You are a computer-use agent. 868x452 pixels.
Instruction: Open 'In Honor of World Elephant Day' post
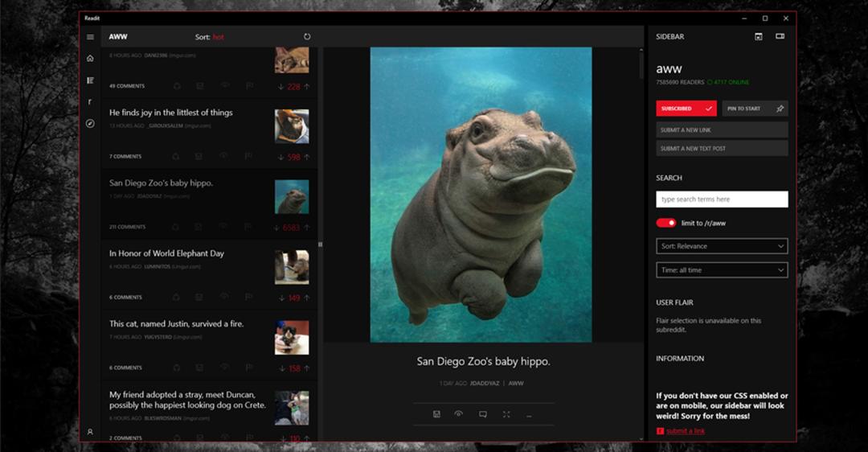coord(166,253)
